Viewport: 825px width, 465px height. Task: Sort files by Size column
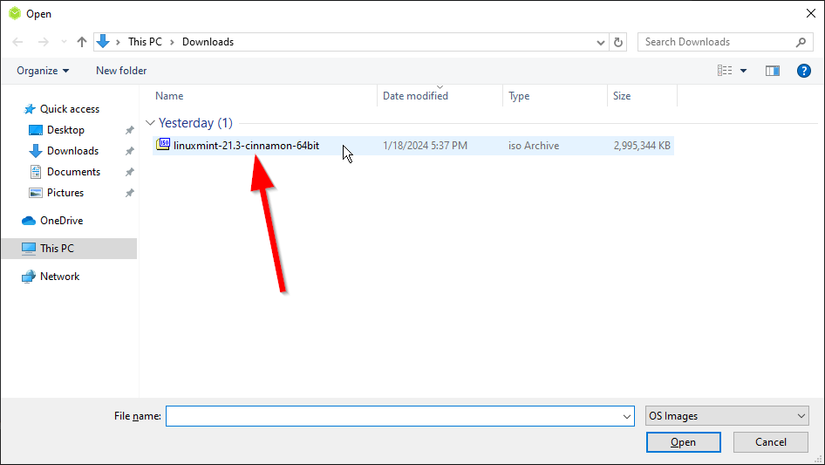621,96
